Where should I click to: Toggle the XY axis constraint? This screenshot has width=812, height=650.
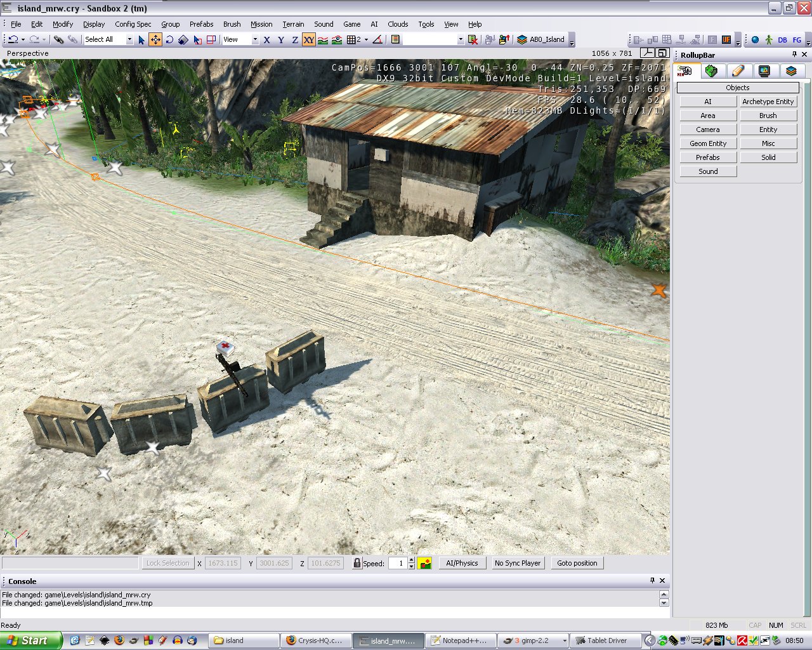[x=308, y=39]
